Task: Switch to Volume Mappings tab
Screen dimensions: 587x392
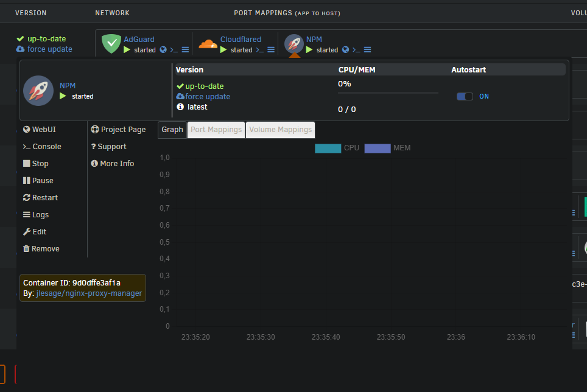Action: (280, 130)
